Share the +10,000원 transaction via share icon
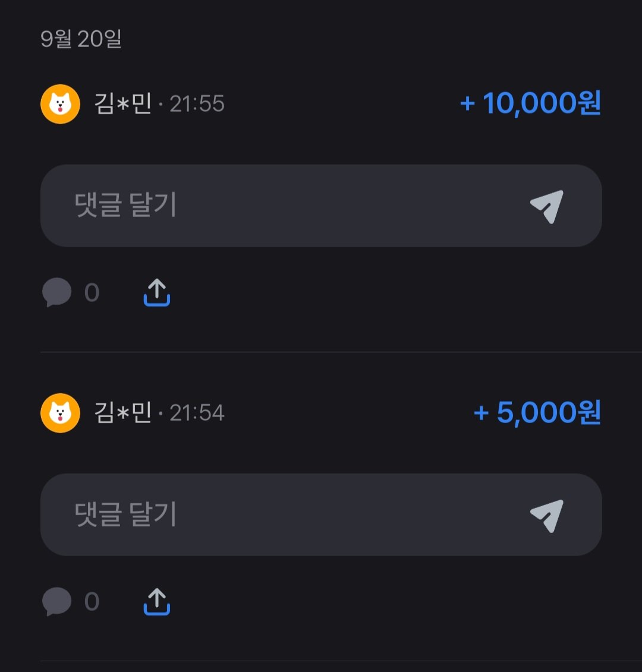Image resolution: width=642 pixels, height=672 pixels. (x=156, y=292)
